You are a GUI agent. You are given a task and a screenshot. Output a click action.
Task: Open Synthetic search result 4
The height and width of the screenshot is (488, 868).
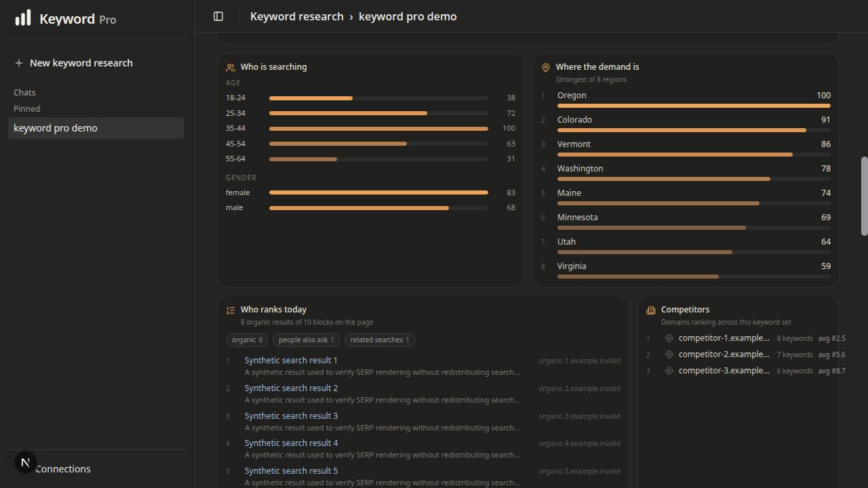[x=291, y=443]
